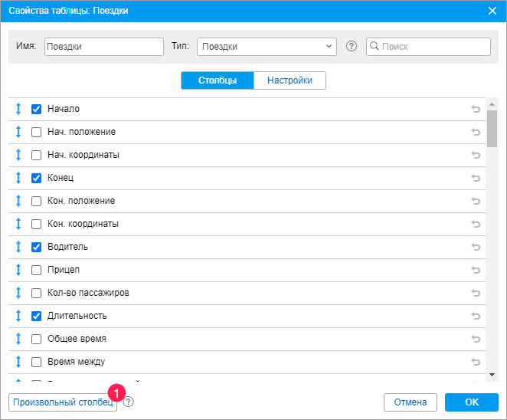This screenshot has height=420, width=507.
Task: Enable the Нач. положение checkbox
Action: point(36,132)
